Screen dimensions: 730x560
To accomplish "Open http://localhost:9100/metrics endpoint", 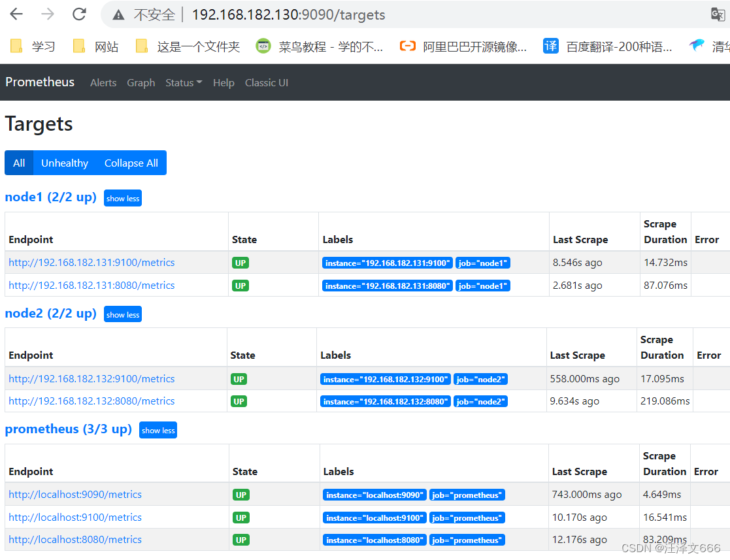I will pos(75,517).
